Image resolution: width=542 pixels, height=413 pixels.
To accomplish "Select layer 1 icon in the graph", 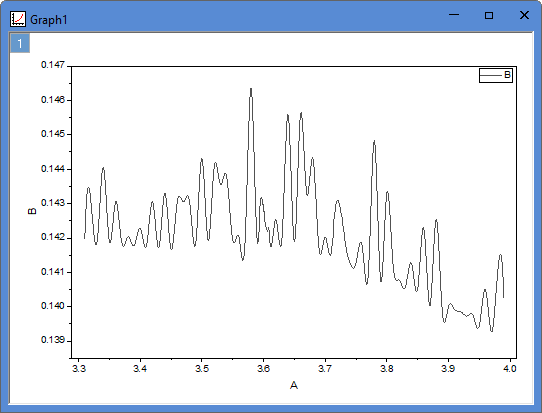I will click(20, 43).
